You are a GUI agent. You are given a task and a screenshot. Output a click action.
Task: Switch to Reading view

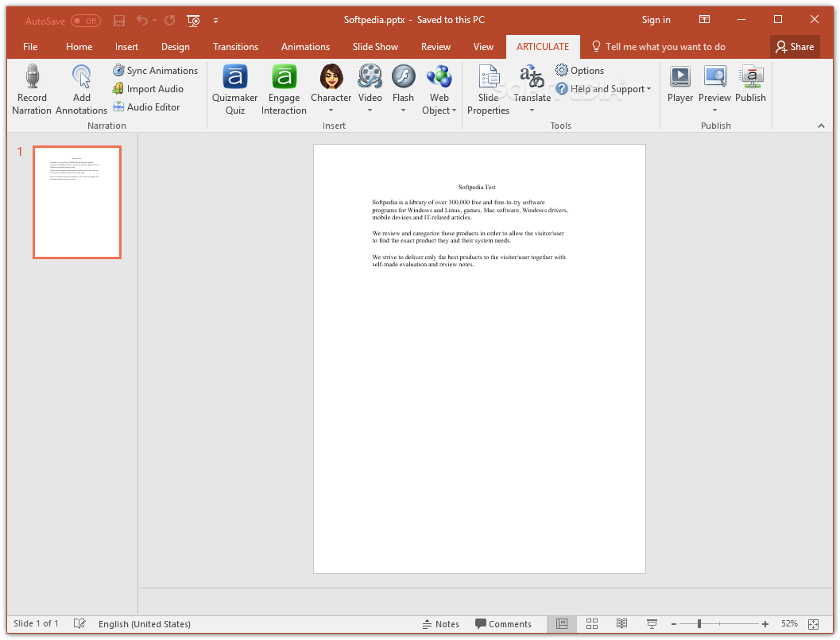[621, 623]
